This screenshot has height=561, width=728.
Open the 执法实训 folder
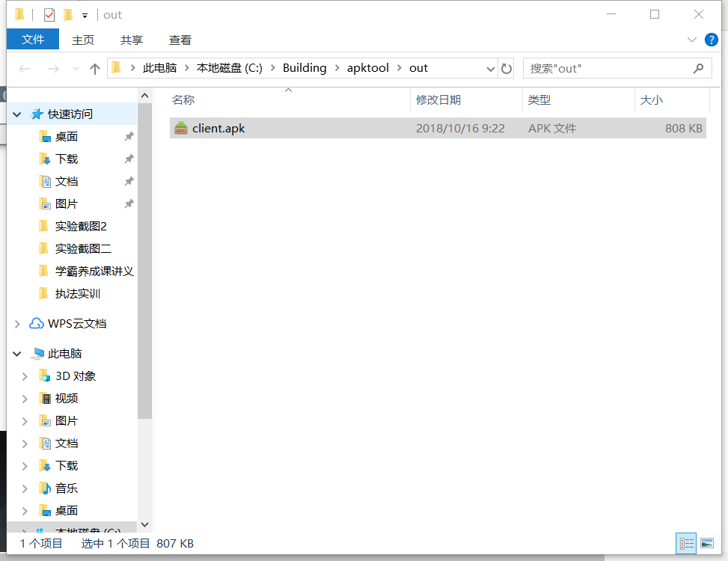(x=78, y=294)
